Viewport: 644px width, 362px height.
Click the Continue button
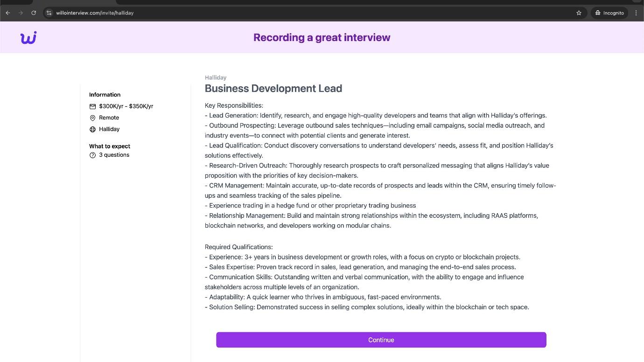381,340
